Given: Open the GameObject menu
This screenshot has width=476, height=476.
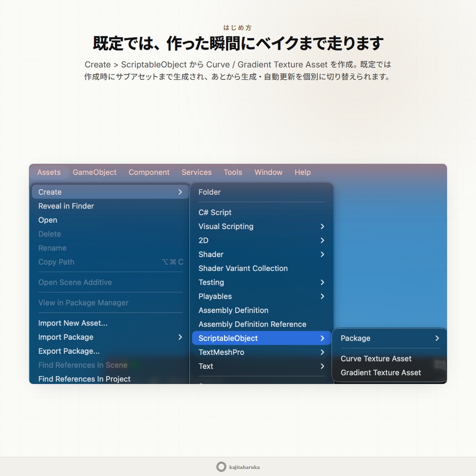Looking at the screenshot, I should point(94,172).
